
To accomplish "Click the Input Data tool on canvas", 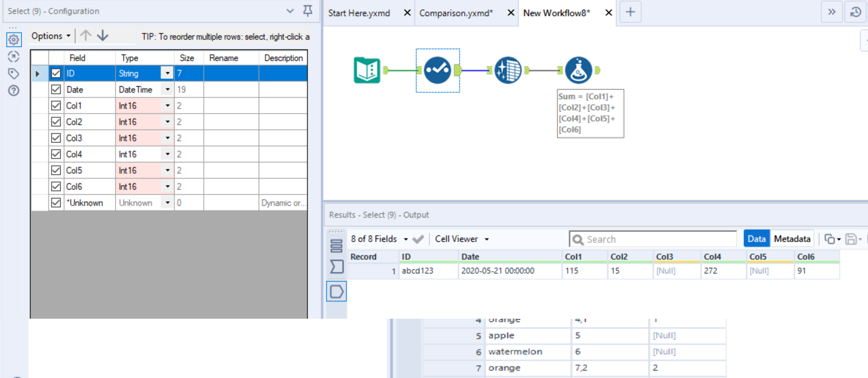I will coord(367,70).
